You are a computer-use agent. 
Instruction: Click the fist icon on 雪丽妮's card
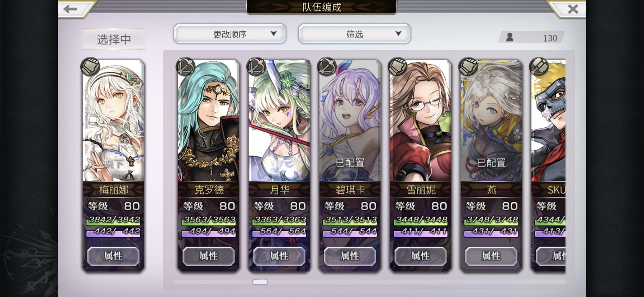point(397,67)
